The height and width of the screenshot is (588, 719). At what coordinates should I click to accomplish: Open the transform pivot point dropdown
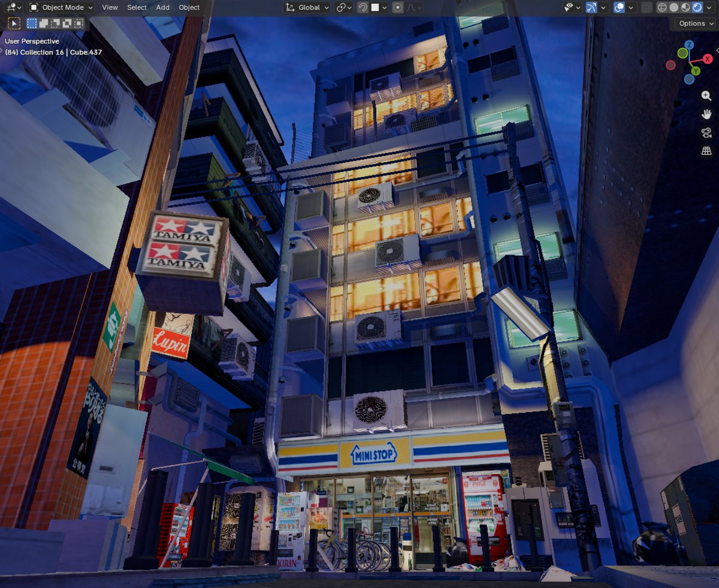(344, 7)
